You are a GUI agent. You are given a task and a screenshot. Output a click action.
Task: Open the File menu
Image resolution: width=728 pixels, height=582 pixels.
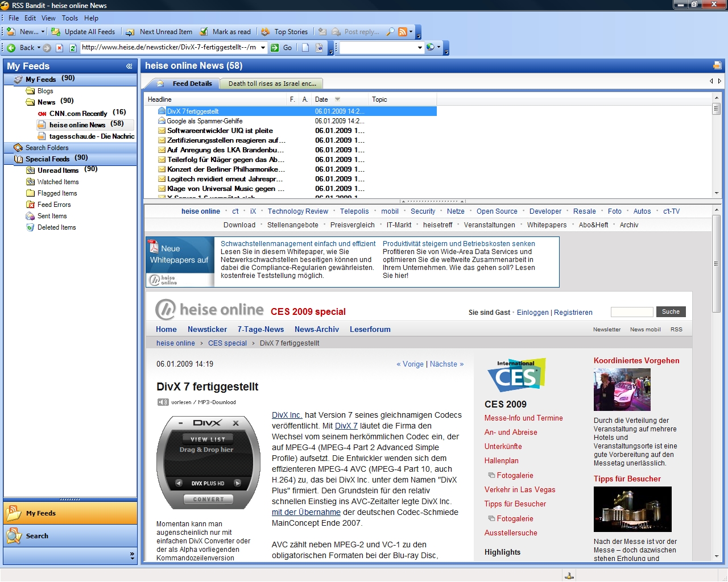(x=14, y=18)
